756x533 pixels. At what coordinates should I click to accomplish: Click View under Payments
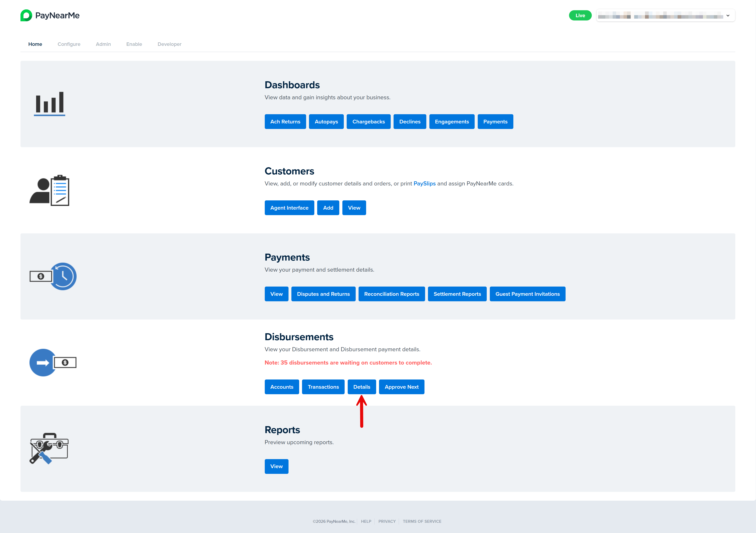[x=277, y=294]
